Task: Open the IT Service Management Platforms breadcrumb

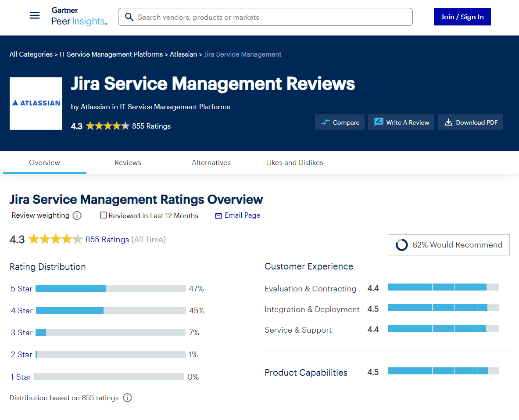Action: (x=111, y=54)
